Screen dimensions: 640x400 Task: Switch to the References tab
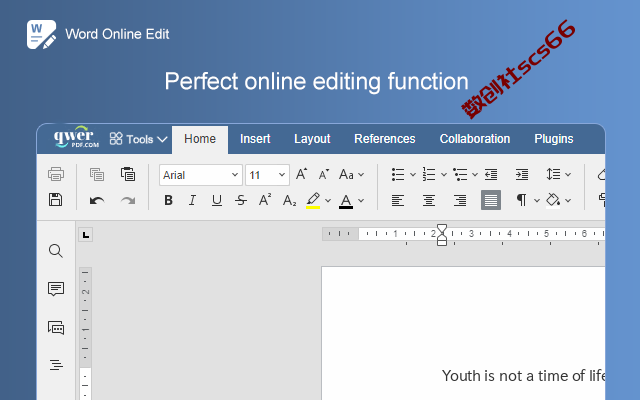pyautogui.click(x=384, y=139)
